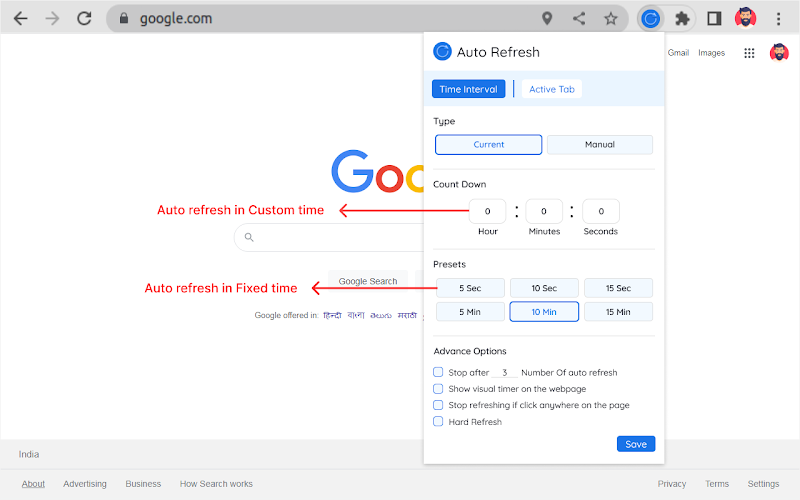The width and height of the screenshot is (800, 500).
Task: Choose the 10 Sec preset
Action: [x=544, y=288]
